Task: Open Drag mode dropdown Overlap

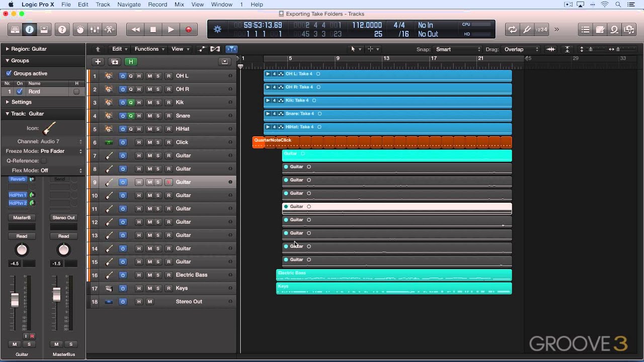Action: pos(521,49)
